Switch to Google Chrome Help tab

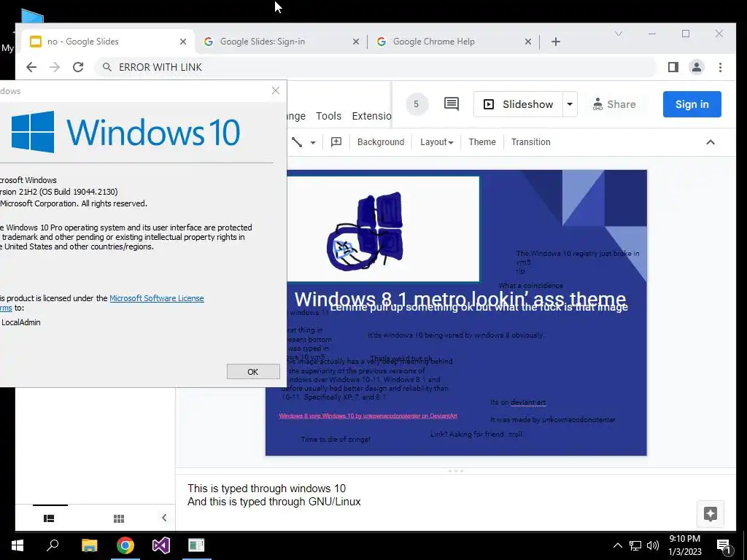(x=454, y=42)
